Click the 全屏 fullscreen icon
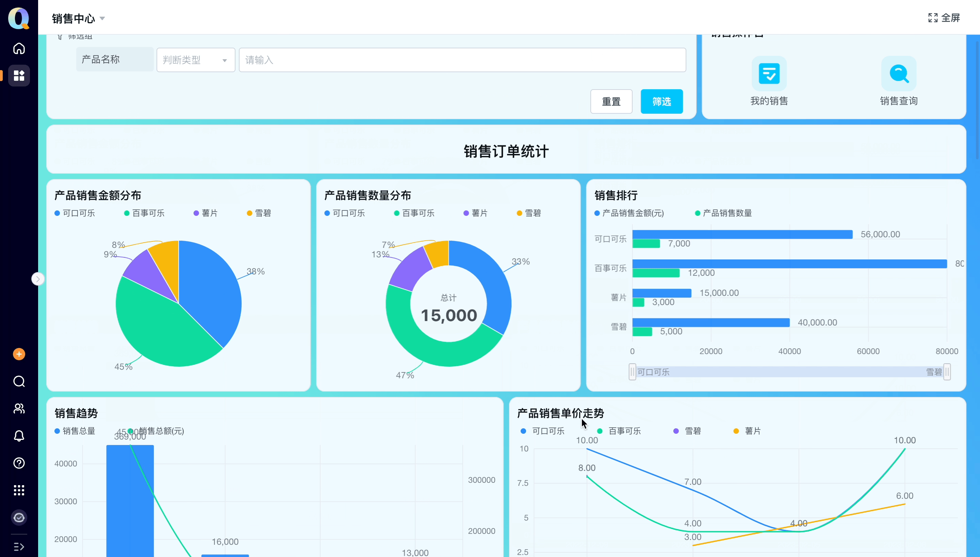The height and width of the screenshot is (557, 980). point(933,18)
